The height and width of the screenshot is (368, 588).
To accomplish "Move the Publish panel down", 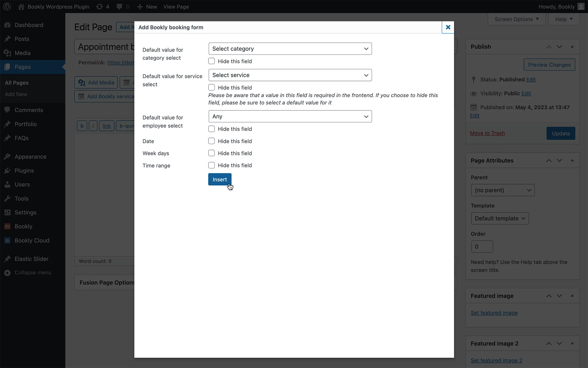I will (559, 47).
